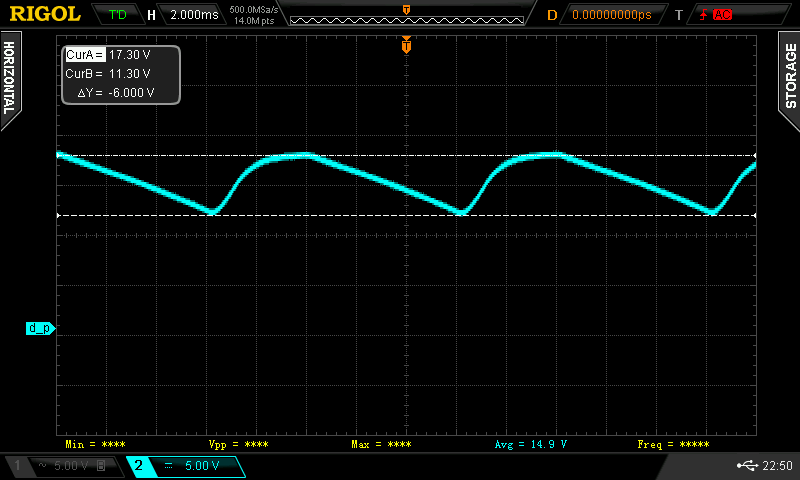
Task: Click the channel 1 AC coupling icon
Action: [42, 465]
